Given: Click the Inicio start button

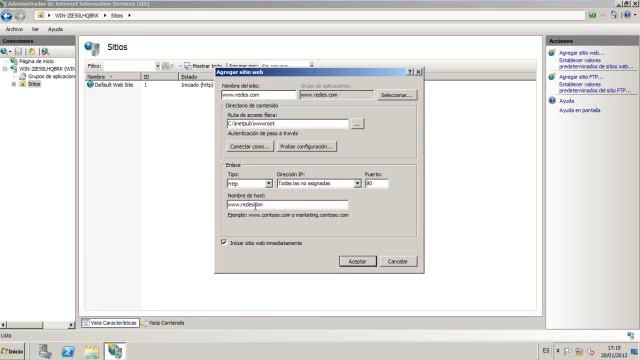Looking at the screenshot, I should pyautogui.click(x=12, y=351).
